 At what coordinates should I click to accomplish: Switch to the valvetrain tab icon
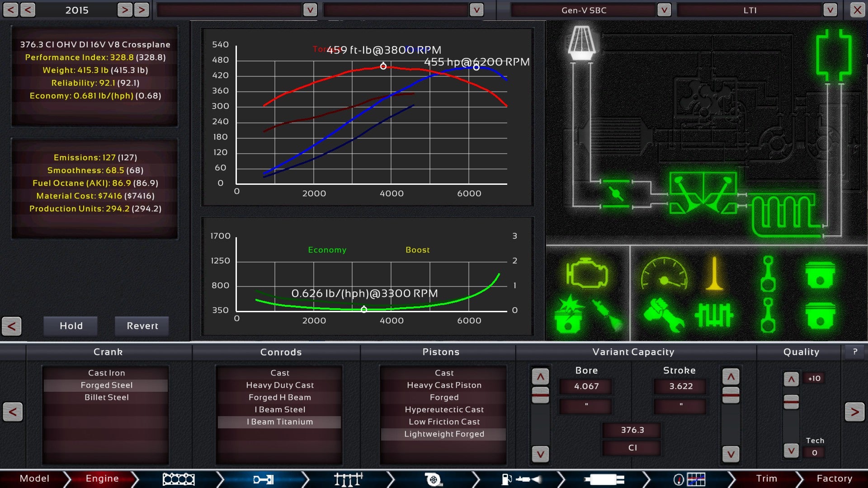348,479
